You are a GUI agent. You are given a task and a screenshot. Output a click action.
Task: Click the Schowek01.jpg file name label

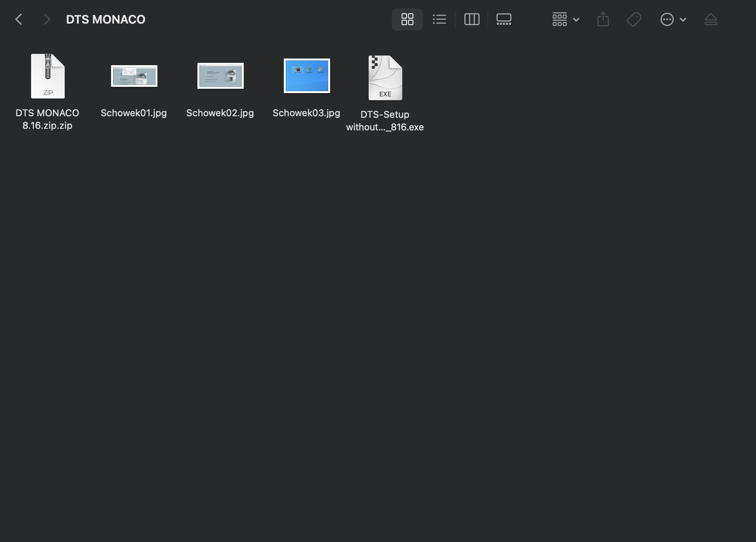click(133, 113)
